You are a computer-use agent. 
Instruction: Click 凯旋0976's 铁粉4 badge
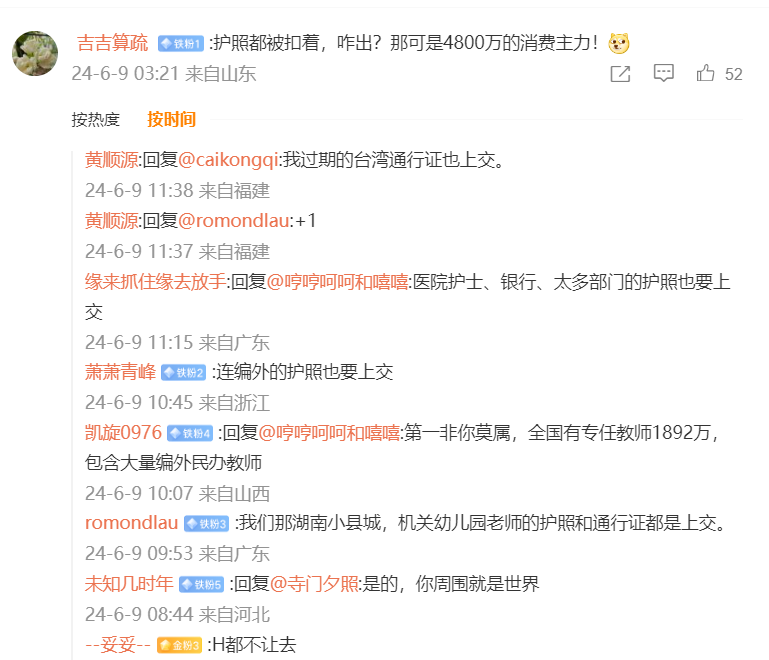pyautogui.click(x=190, y=433)
